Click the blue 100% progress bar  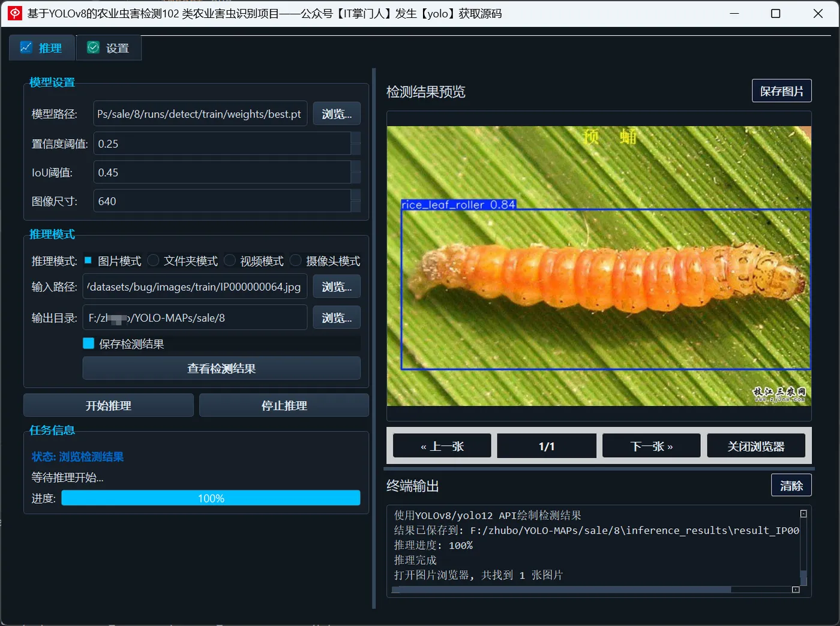[211, 498]
